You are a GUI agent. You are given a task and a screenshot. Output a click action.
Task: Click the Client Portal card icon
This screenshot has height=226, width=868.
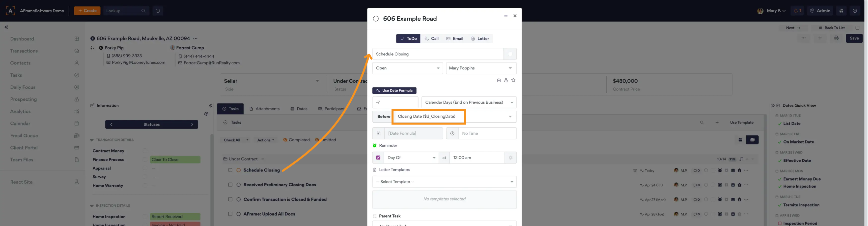(77, 148)
